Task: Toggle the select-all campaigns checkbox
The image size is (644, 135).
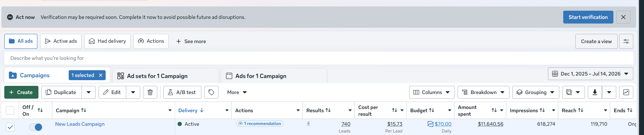Action: click(10, 110)
